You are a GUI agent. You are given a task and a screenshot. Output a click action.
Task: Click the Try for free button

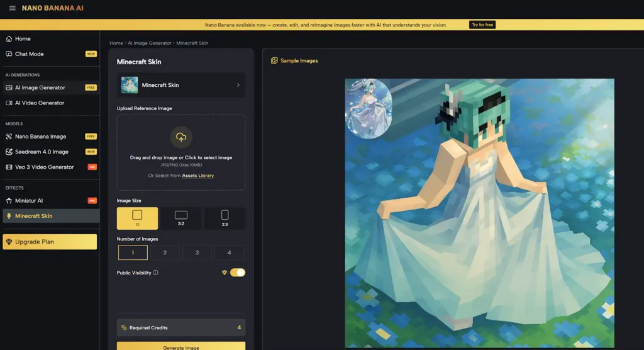[482, 25]
